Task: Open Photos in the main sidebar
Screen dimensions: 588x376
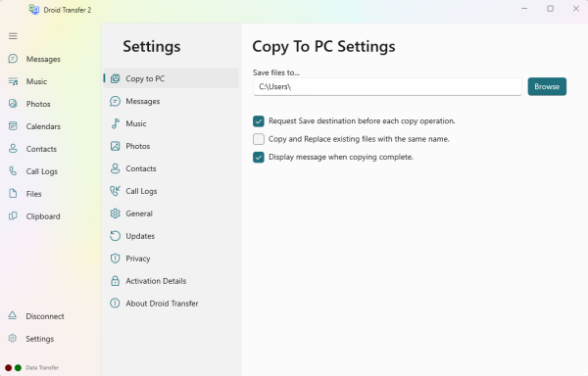Action: pos(38,104)
